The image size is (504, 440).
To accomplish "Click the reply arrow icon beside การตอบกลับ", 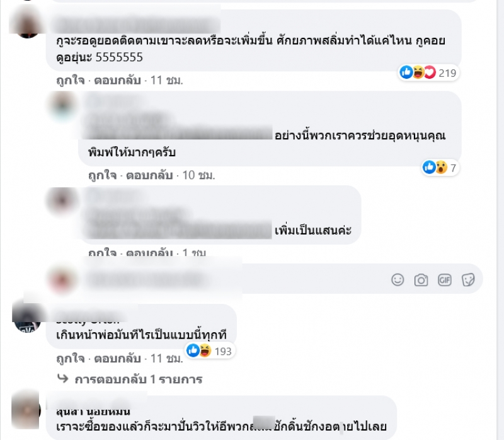I will (62, 379).
